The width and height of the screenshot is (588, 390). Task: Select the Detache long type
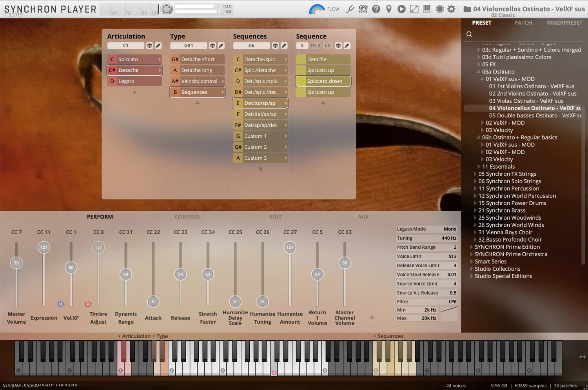click(x=197, y=70)
